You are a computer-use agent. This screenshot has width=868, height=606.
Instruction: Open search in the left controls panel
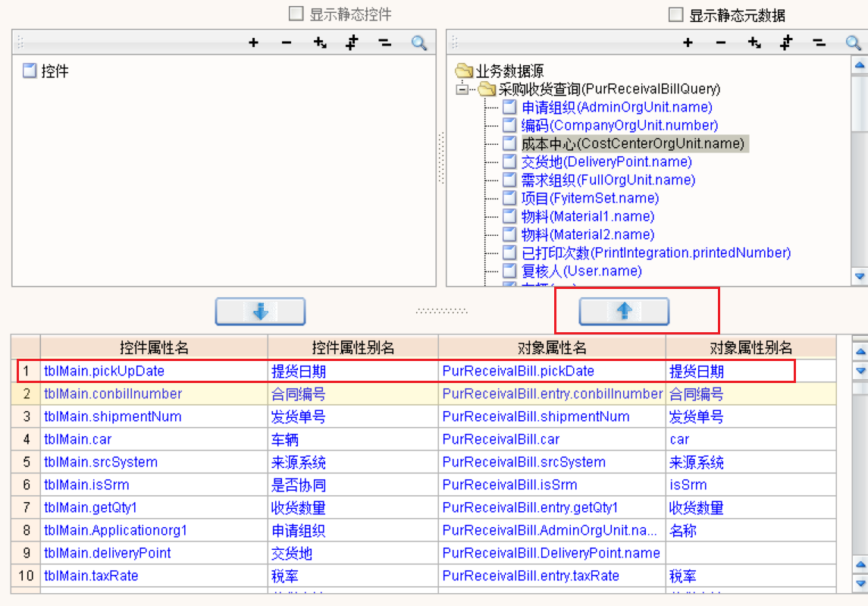[419, 43]
